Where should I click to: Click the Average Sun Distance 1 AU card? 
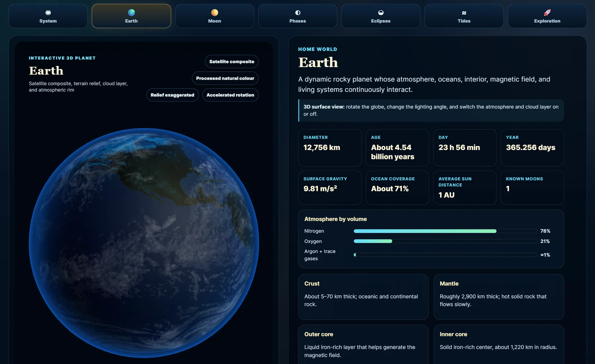coord(465,188)
